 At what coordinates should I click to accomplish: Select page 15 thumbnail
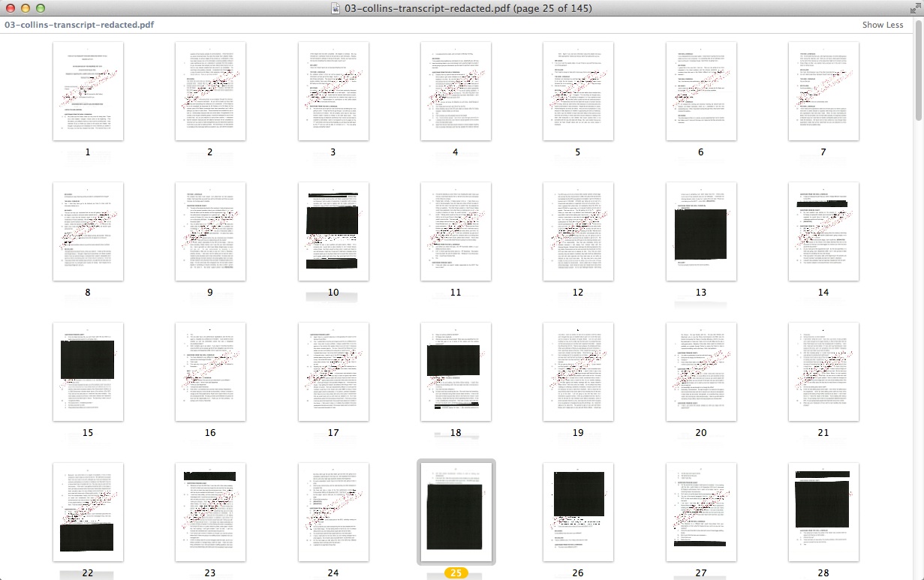pos(88,371)
